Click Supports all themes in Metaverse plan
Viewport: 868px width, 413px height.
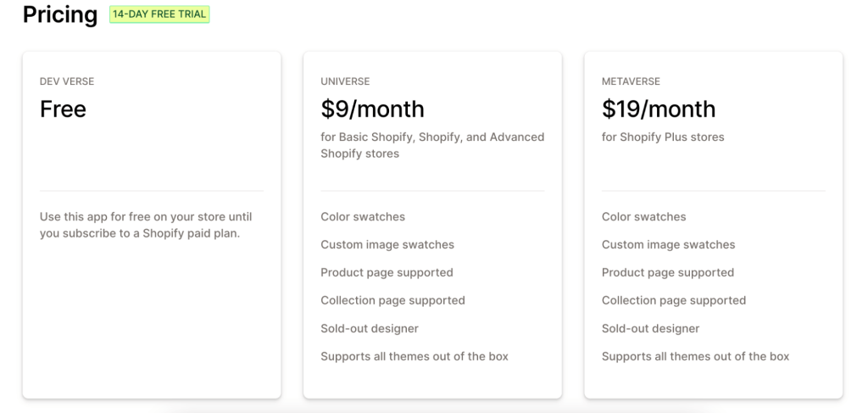tap(695, 356)
